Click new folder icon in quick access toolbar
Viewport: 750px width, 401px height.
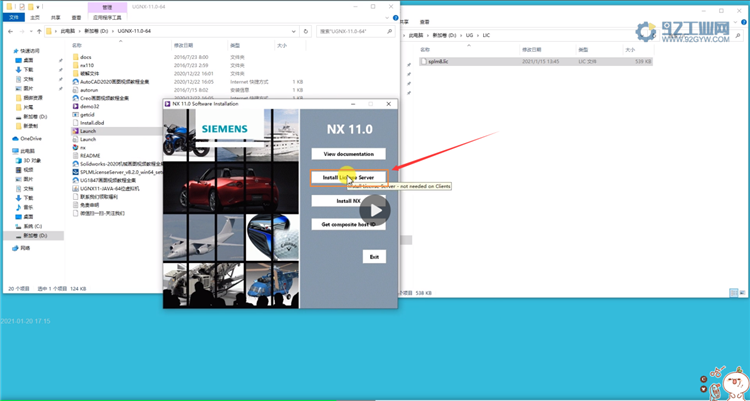click(x=30, y=7)
